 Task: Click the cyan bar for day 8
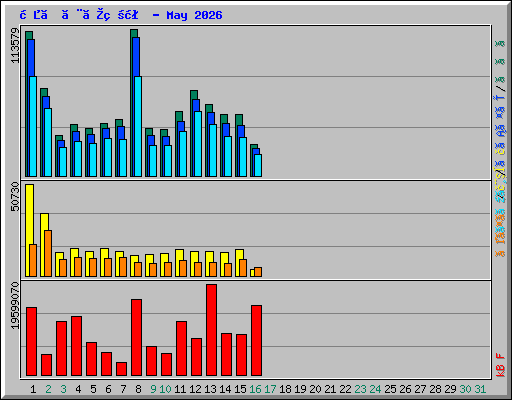tap(138, 126)
